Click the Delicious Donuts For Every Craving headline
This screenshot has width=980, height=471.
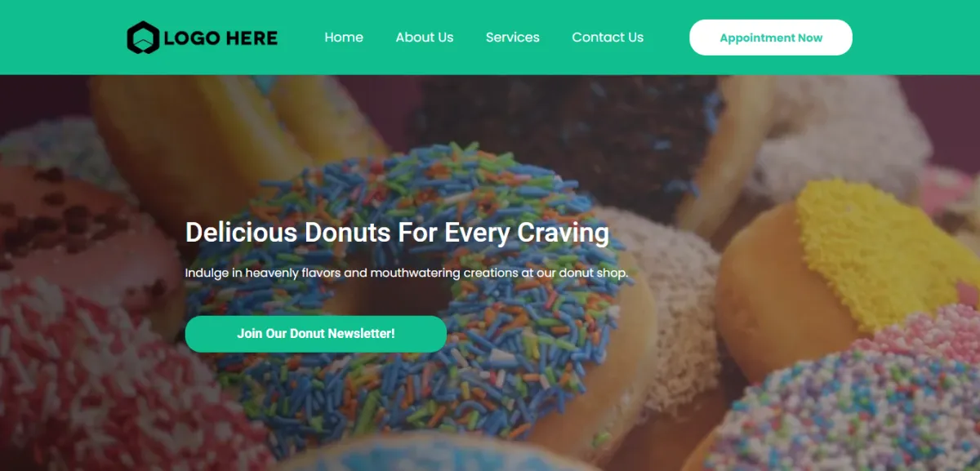pyautogui.click(x=397, y=233)
